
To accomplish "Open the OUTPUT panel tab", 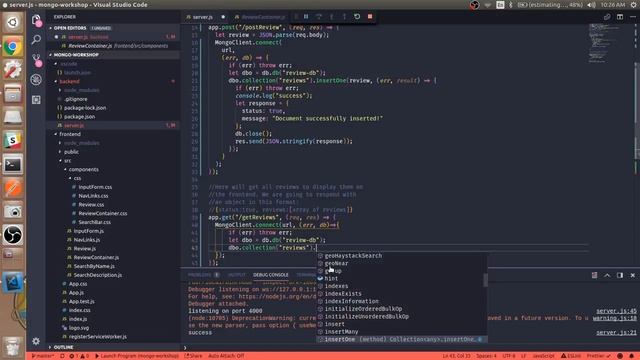I will [237, 275].
